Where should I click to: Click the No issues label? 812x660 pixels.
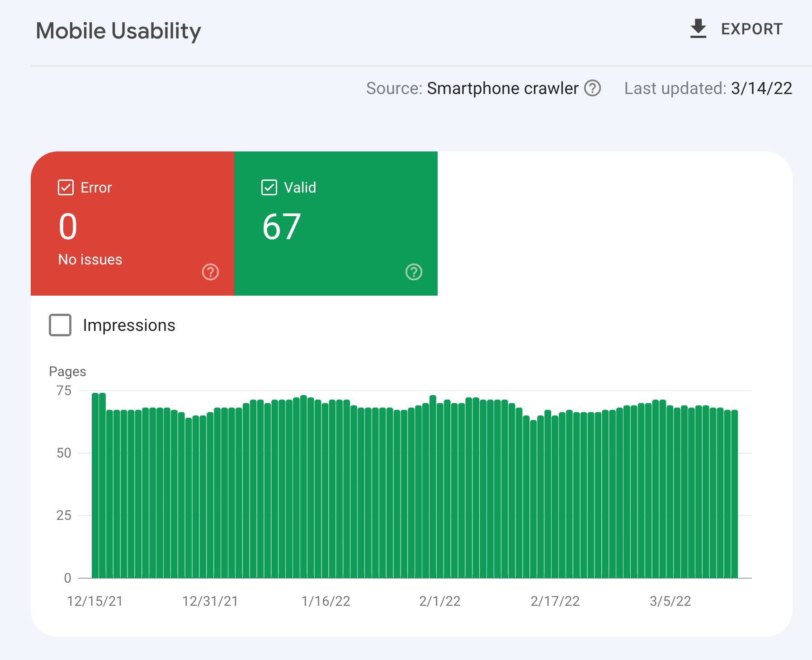[x=90, y=259]
